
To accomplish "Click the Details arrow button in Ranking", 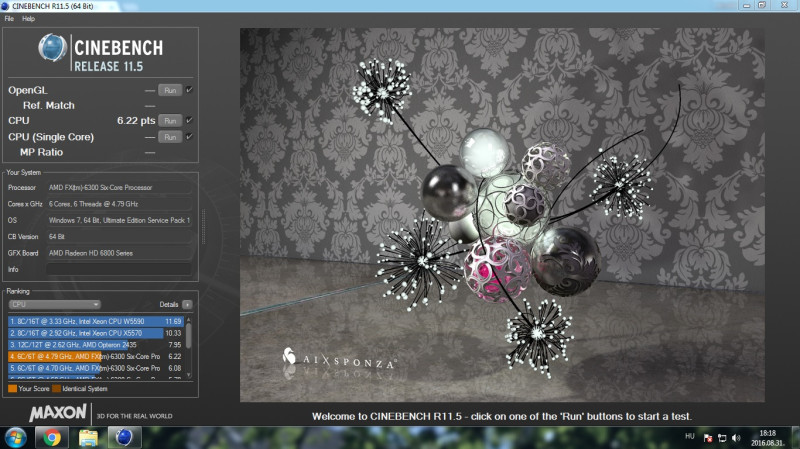I will (x=187, y=305).
